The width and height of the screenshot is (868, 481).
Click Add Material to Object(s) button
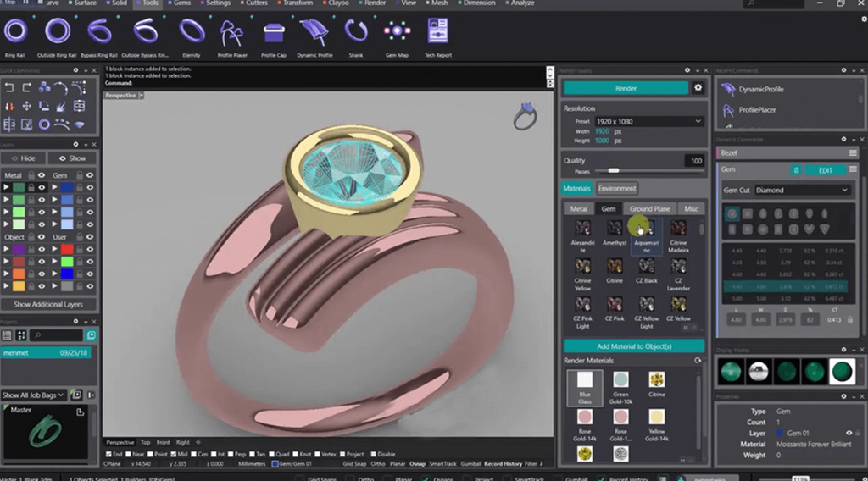[634, 346]
